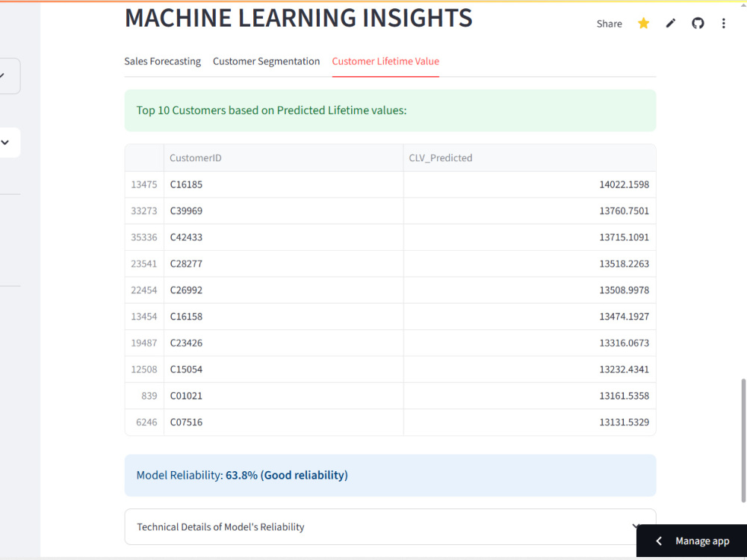The height and width of the screenshot is (560, 747).
Task: Click row index 22454
Action: click(144, 290)
